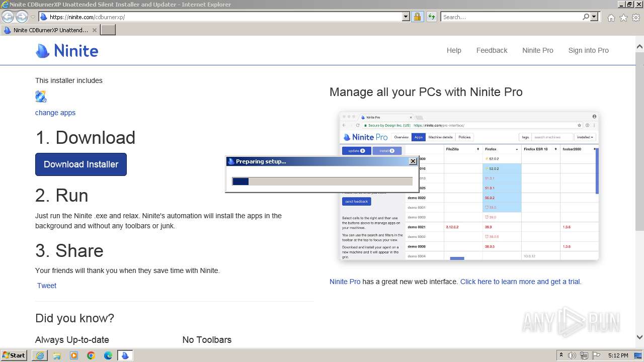Image resolution: width=644 pixels, height=362 pixels.
Task: Open the Windows Start menu
Action: (14, 355)
